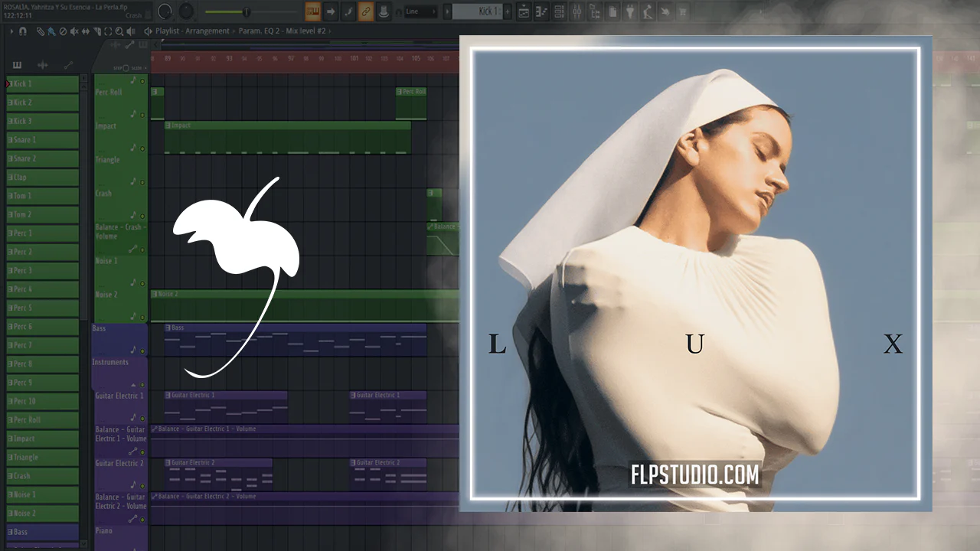Screen dimensions: 980x551
Task: Select the Bass clip in the playlist
Action: [x=295, y=339]
